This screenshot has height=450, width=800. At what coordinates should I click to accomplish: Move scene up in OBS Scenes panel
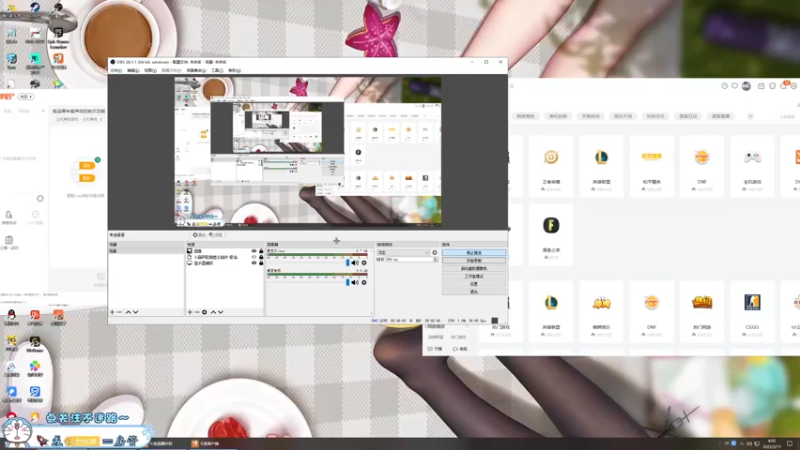click(x=128, y=312)
